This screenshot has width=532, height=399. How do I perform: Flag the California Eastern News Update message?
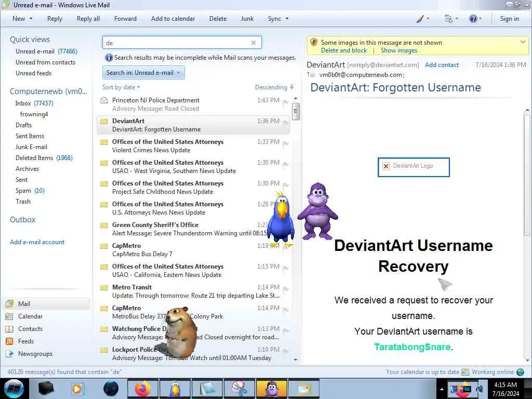286,269
